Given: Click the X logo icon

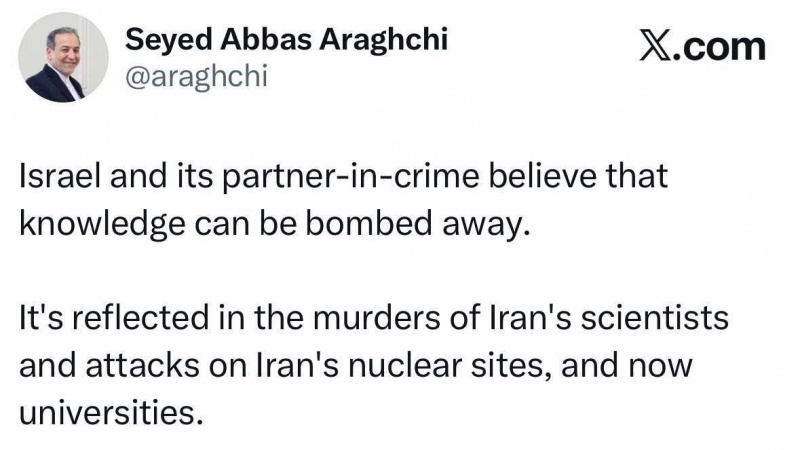Looking at the screenshot, I should coord(658,46).
